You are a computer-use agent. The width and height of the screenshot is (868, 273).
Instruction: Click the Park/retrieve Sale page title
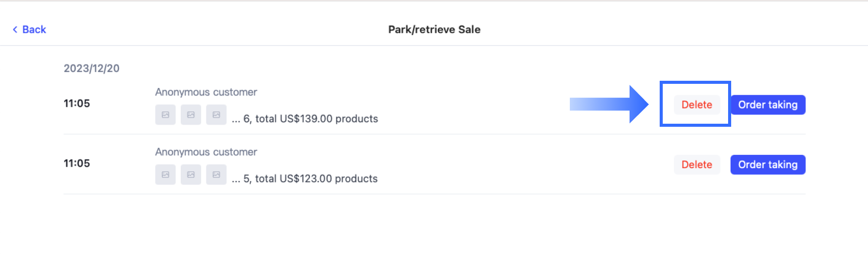point(434,30)
